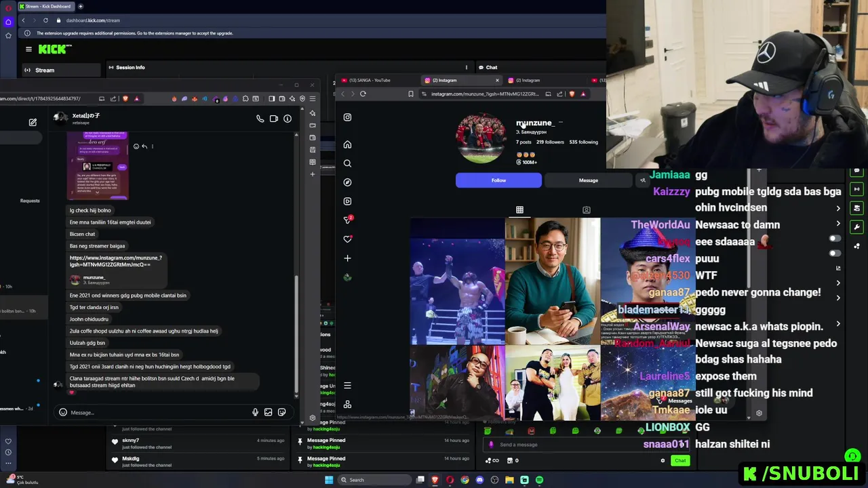React emoji icon next to DM image message
This screenshot has width=868, height=488.
pyautogui.click(x=136, y=146)
